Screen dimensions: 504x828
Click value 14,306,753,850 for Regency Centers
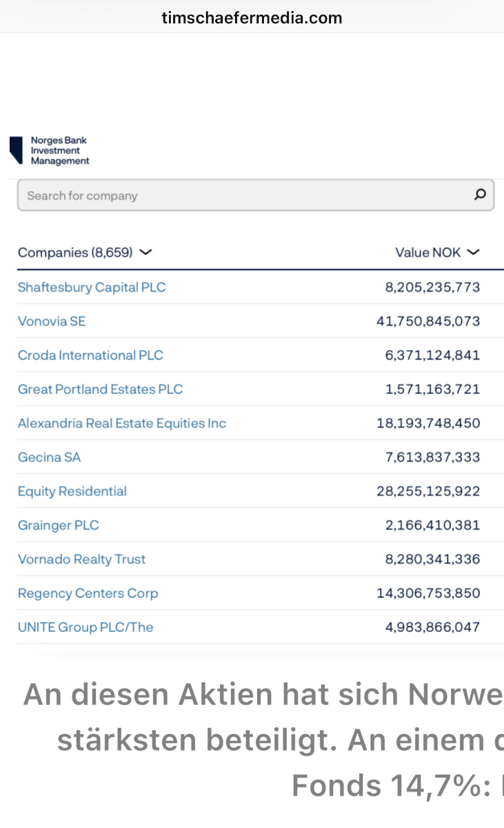[428, 593]
